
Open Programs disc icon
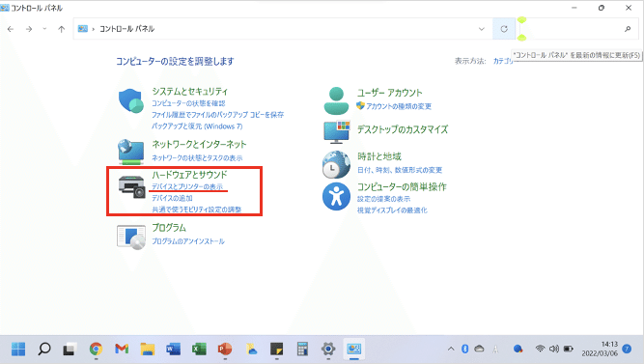(131, 238)
